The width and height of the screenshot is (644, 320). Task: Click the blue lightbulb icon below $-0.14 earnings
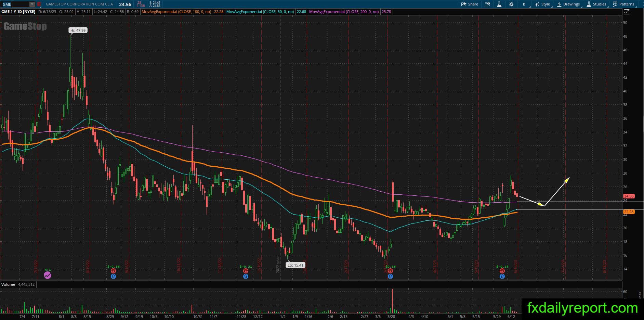(502, 276)
